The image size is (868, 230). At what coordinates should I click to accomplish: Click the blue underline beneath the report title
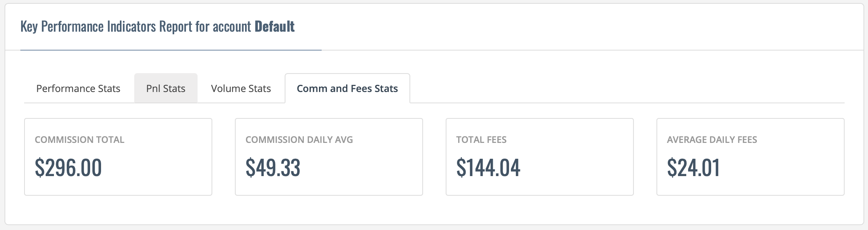pos(171,50)
